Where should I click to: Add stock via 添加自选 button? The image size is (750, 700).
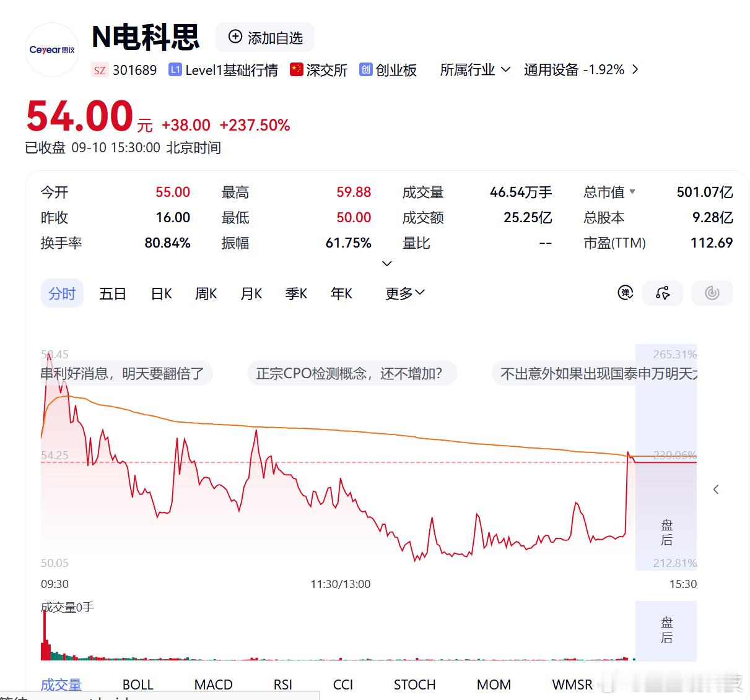point(265,37)
